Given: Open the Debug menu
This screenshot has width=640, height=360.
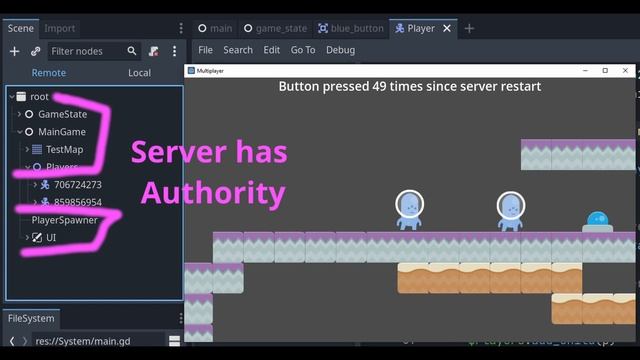Looking at the screenshot, I should 340,50.
